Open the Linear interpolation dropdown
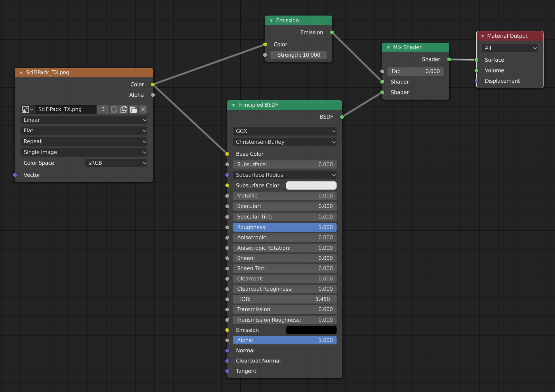This screenshot has height=392, width=555. click(84, 120)
